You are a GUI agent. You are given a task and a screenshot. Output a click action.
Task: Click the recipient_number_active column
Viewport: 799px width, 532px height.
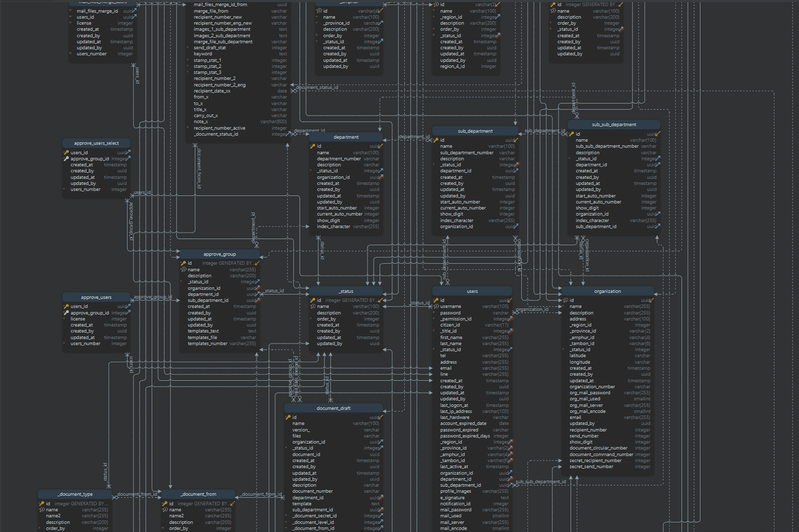point(238,128)
